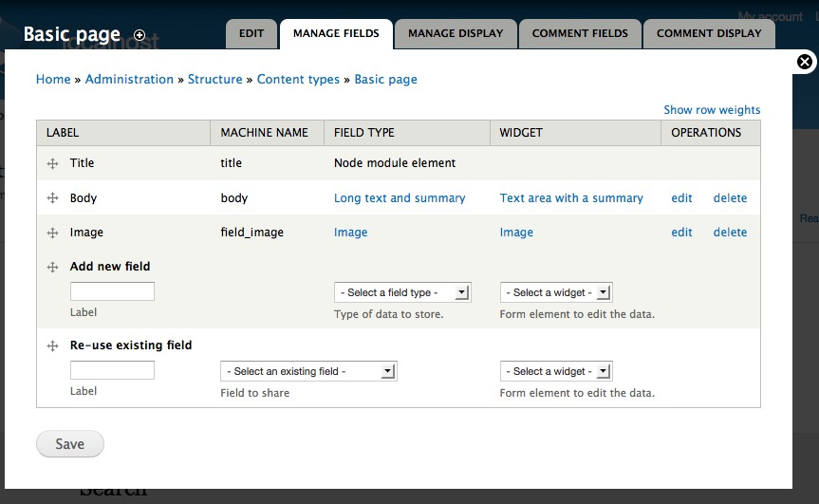Open Text area with a summary widget link
This screenshot has height=504, width=819.
pos(571,198)
